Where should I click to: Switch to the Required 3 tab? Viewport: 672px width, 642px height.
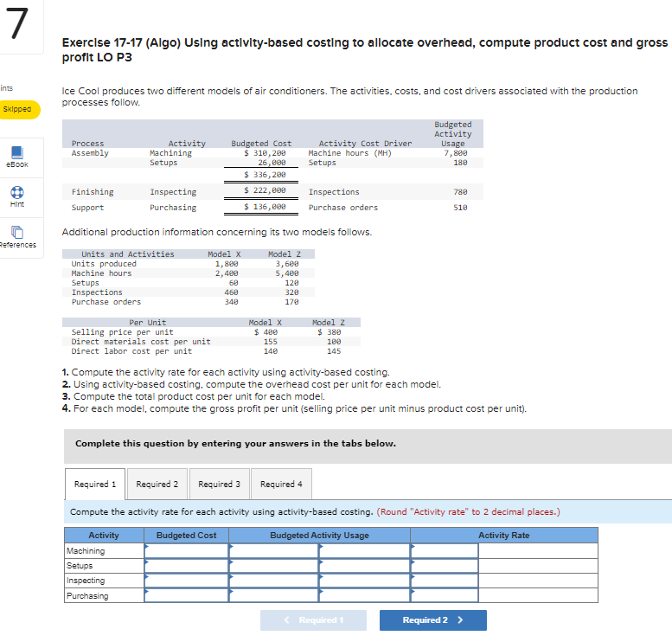(x=220, y=484)
